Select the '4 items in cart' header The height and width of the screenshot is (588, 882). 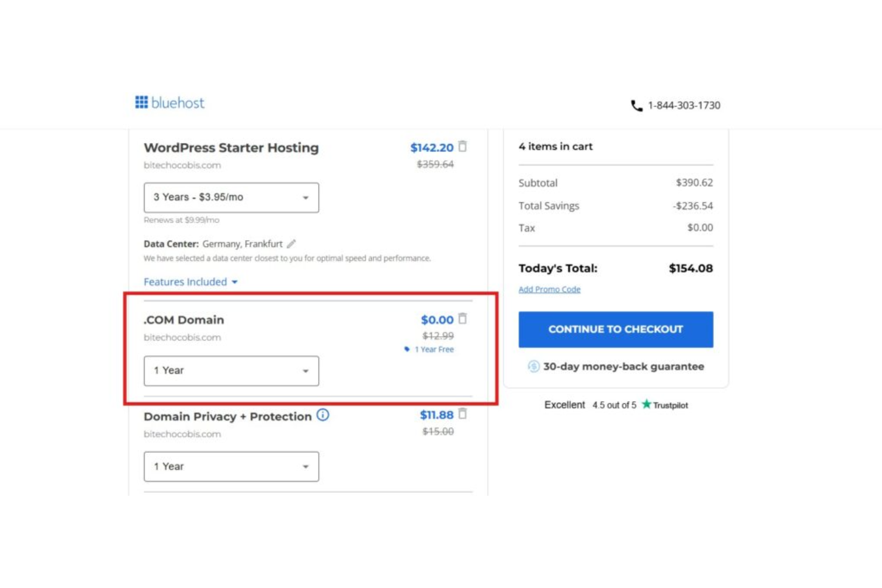coord(555,146)
